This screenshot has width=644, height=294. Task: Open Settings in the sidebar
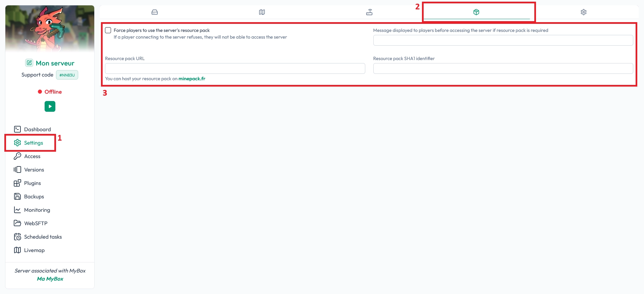[33, 143]
